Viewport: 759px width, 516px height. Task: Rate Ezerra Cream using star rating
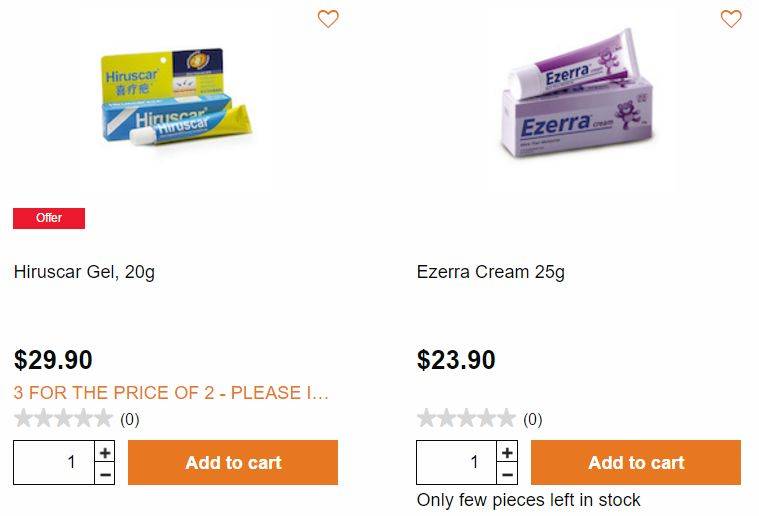tap(466, 418)
